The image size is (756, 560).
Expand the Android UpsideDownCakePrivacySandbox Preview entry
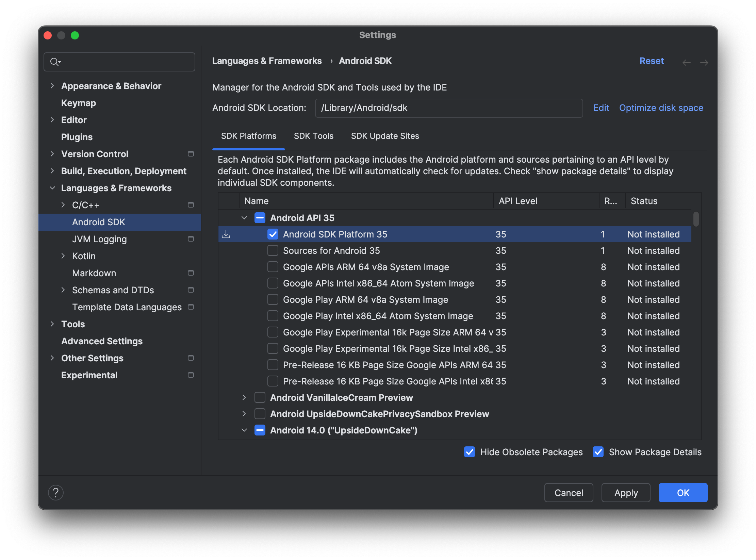tap(244, 413)
